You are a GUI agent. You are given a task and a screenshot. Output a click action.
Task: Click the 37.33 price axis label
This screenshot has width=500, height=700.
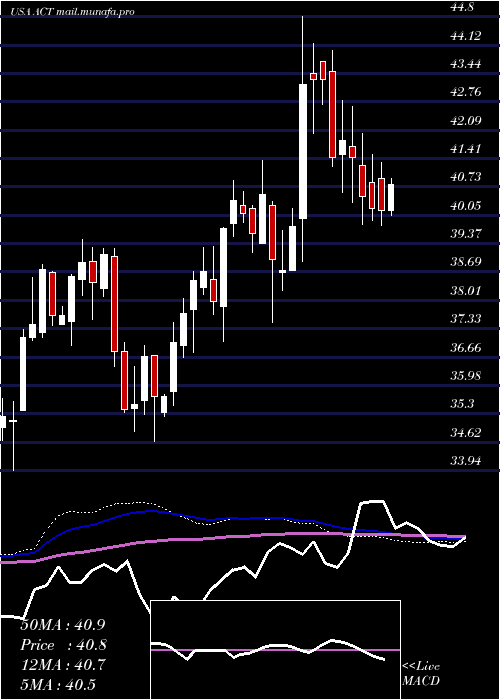(466, 319)
